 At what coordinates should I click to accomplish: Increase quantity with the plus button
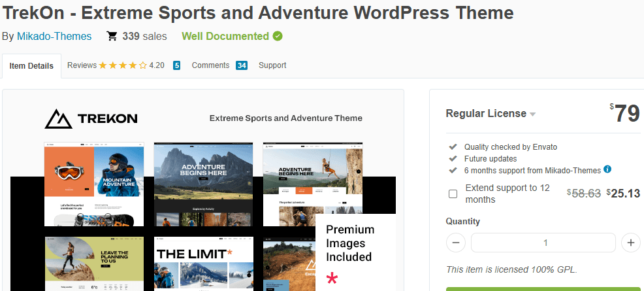[631, 243]
